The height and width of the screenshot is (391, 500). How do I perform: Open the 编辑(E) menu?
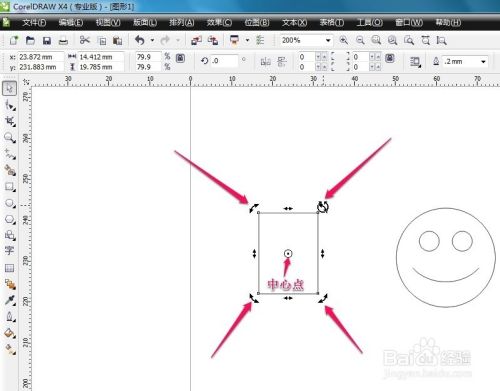[x=71, y=22]
